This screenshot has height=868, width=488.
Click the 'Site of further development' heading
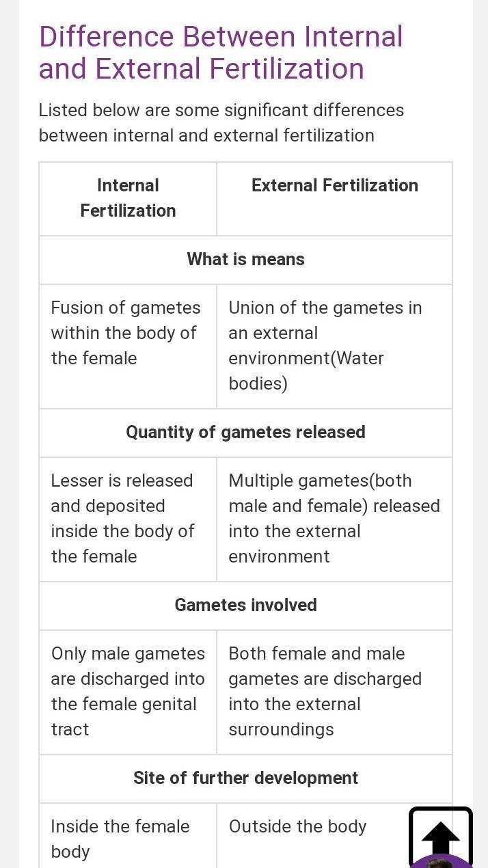click(x=245, y=778)
